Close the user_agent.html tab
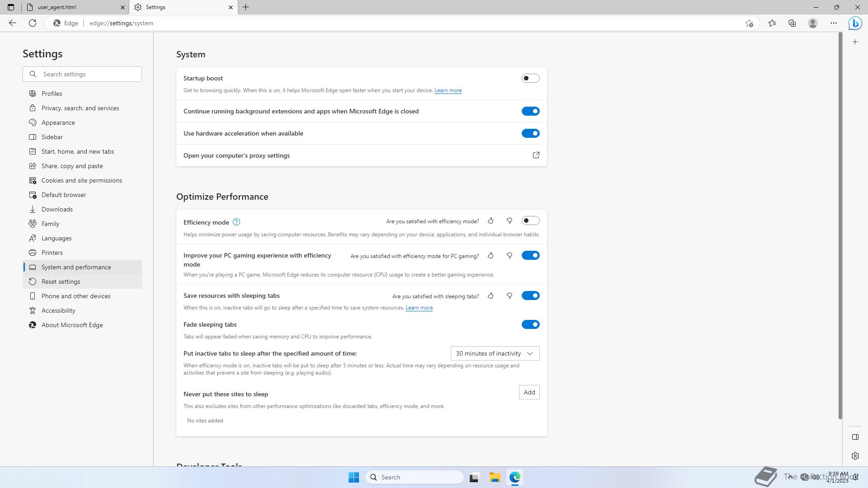This screenshot has height=488, width=868. click(123, 7)
